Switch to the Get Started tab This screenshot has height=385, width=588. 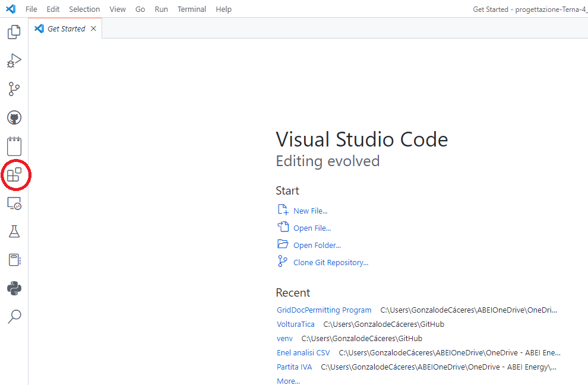point(65,28)
